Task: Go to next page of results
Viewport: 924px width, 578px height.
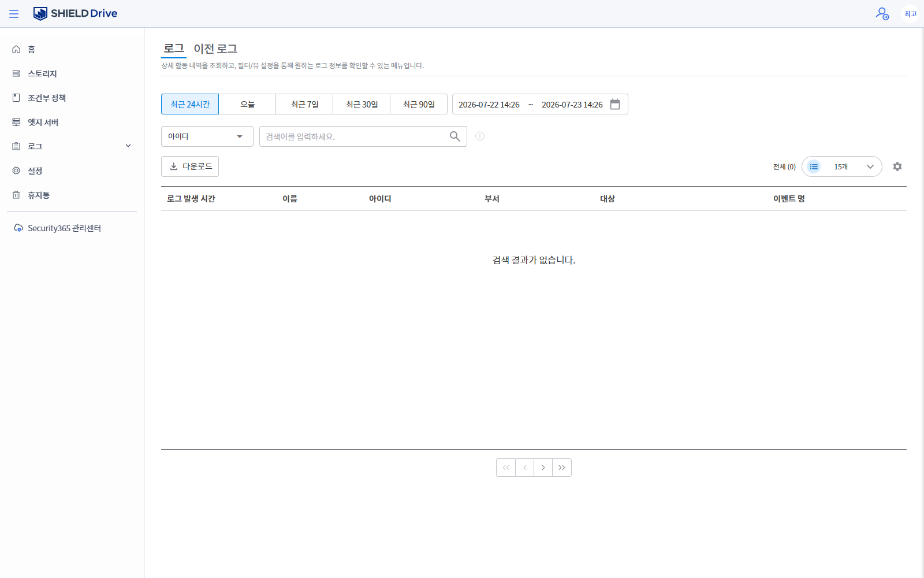Action: (x=543, y=468)
